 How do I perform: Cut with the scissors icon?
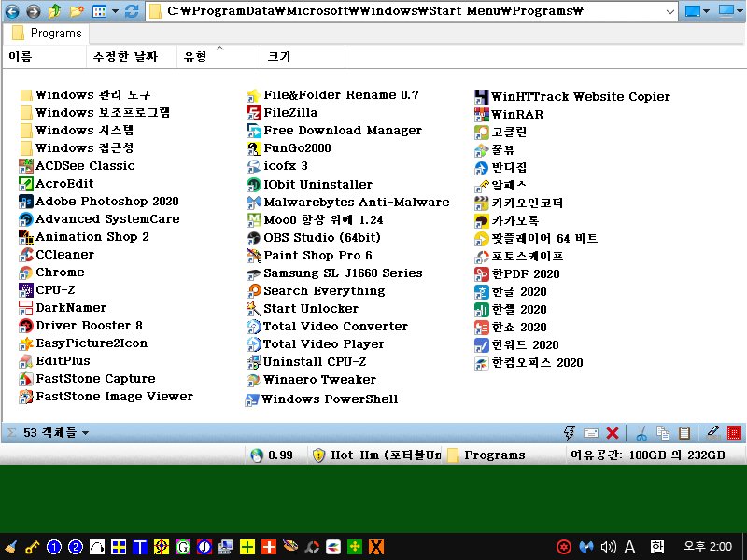pyautogui.click(x=641, y=433)
